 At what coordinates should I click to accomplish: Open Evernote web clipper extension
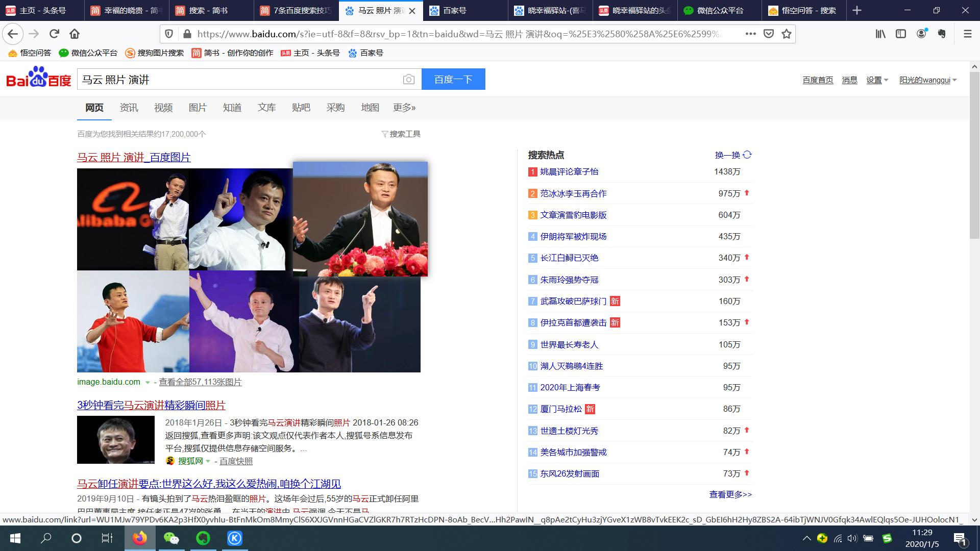[942, 34]
